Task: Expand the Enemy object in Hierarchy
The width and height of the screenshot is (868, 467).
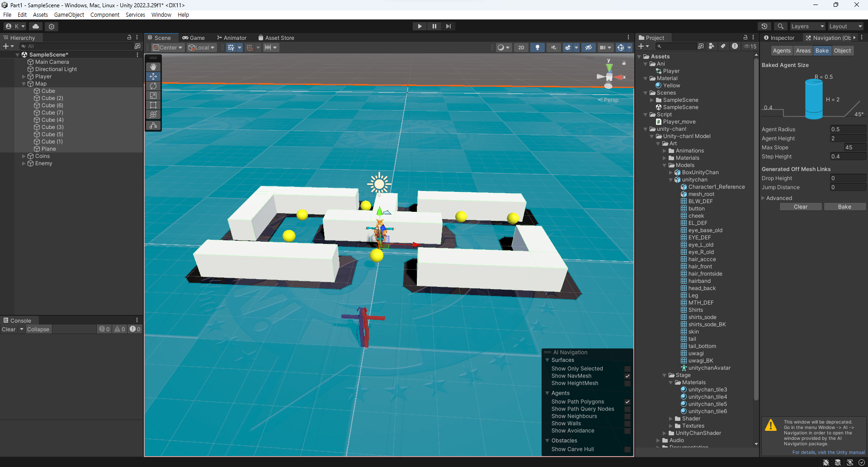Action: point(24,163)
